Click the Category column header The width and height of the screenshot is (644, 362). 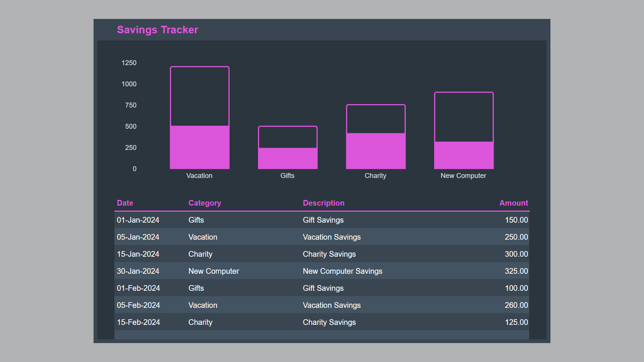pyautogui.click(x=205, y=203)
